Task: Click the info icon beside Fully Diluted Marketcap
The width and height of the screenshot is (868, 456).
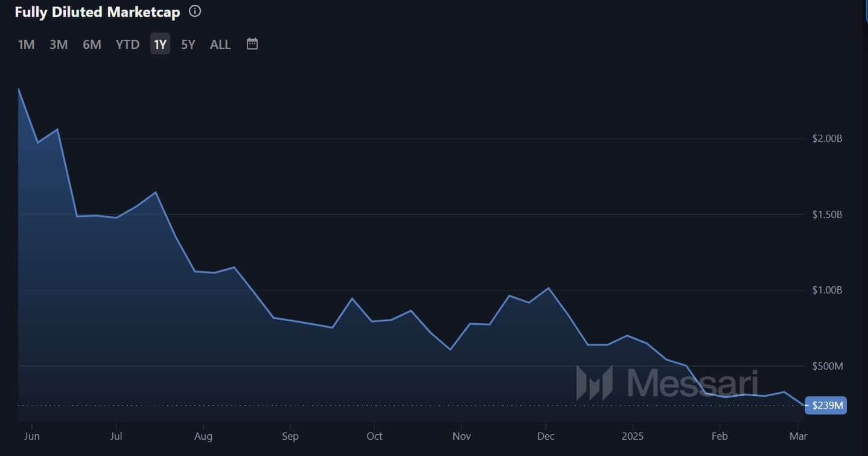Action: point(195,11)
